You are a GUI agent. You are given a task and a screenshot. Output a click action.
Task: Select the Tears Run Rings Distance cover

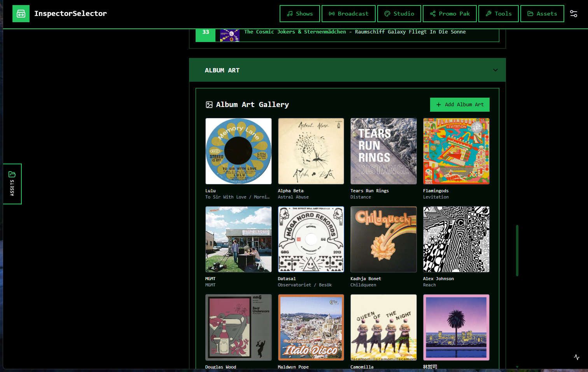pos(383,151)
